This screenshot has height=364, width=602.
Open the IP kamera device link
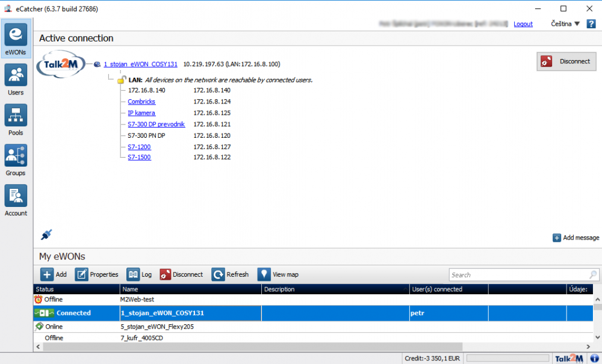141,113
